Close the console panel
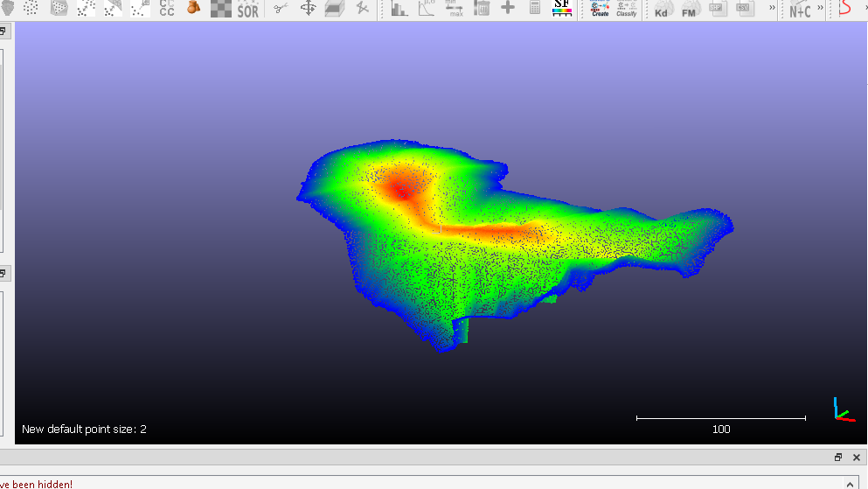868x489 pixels. 856,458
